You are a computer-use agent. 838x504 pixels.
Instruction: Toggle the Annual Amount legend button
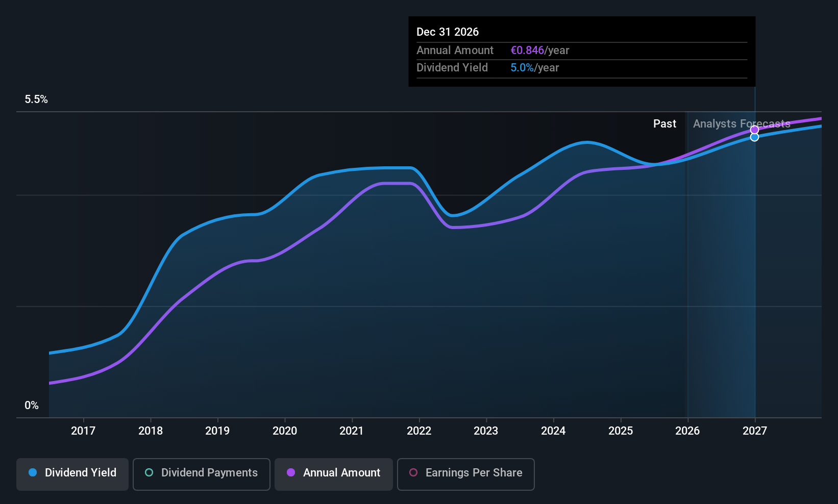[x=334, y=474]
